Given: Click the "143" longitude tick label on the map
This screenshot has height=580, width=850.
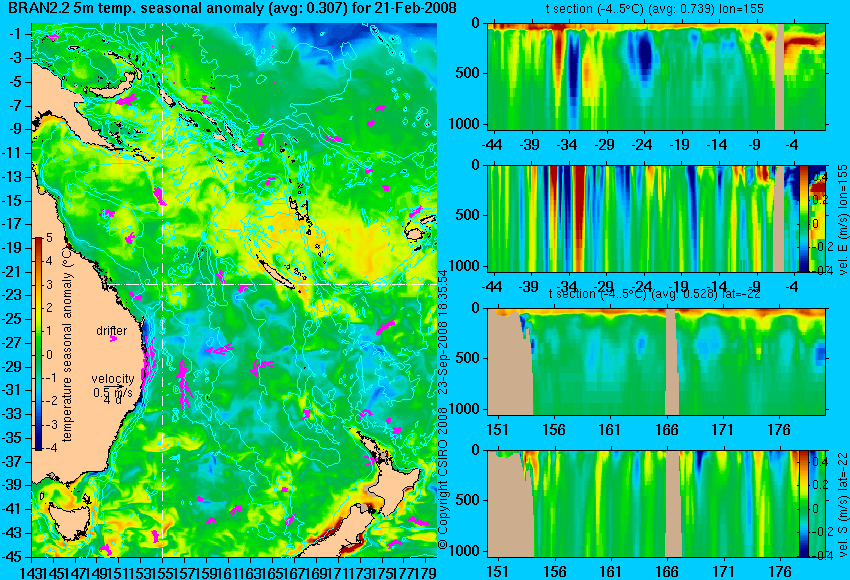Looking at the screenshot, I should pos(31,572).
